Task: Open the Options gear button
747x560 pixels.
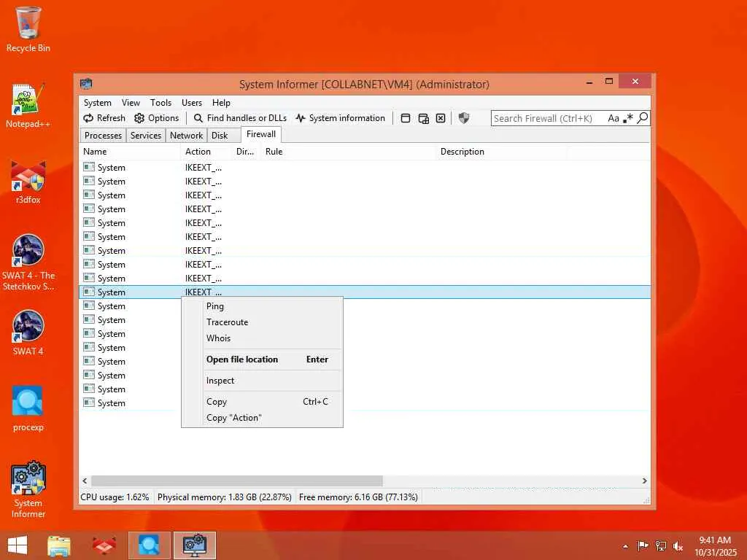Action: 156,118
